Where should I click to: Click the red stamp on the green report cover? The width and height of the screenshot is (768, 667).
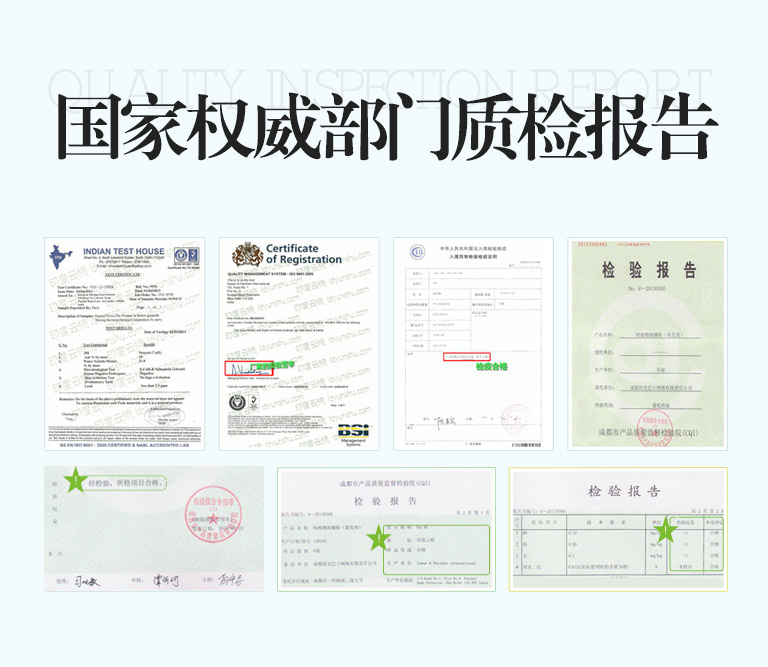click(654, 428)
